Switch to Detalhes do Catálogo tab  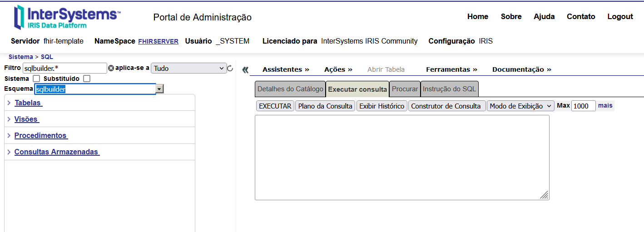point(290,89)
